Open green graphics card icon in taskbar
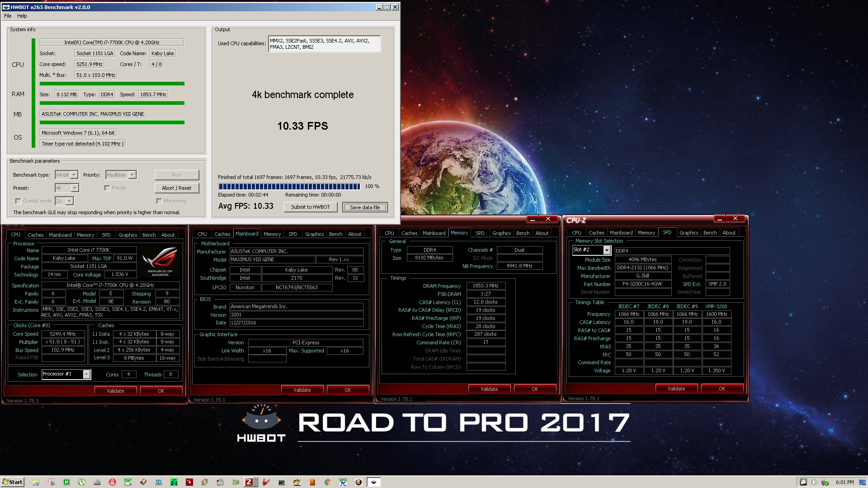This screenshot has height=488, width=868. coord(236,482)
